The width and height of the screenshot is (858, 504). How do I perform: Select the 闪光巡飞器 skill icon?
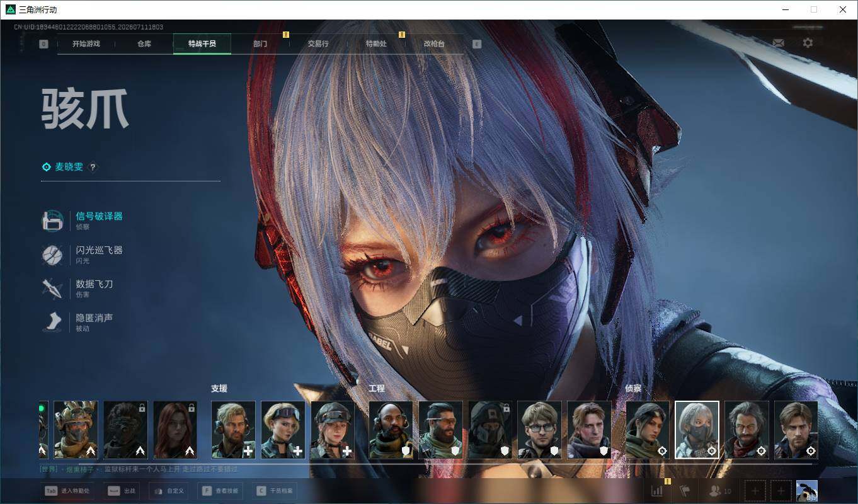pos(52,255)
